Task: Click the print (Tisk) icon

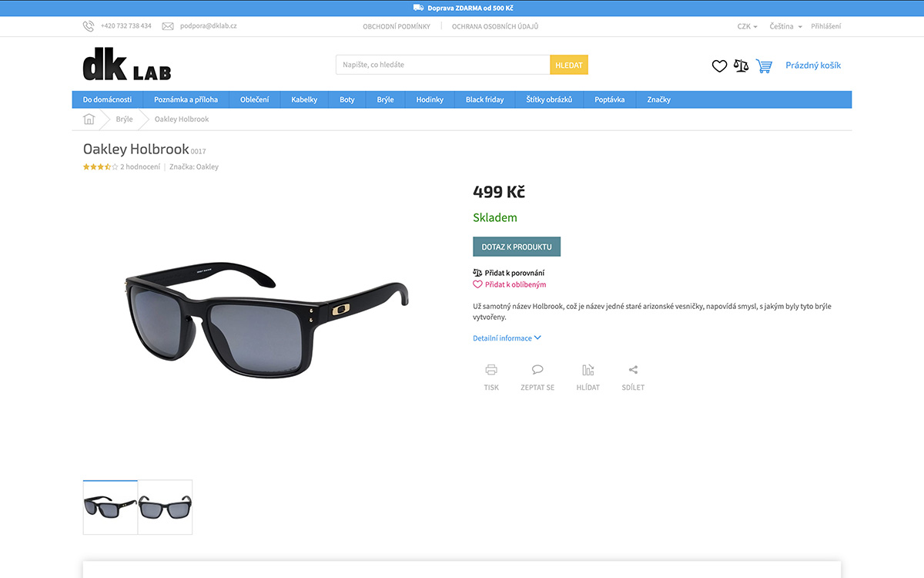Action: click(491, 370)
